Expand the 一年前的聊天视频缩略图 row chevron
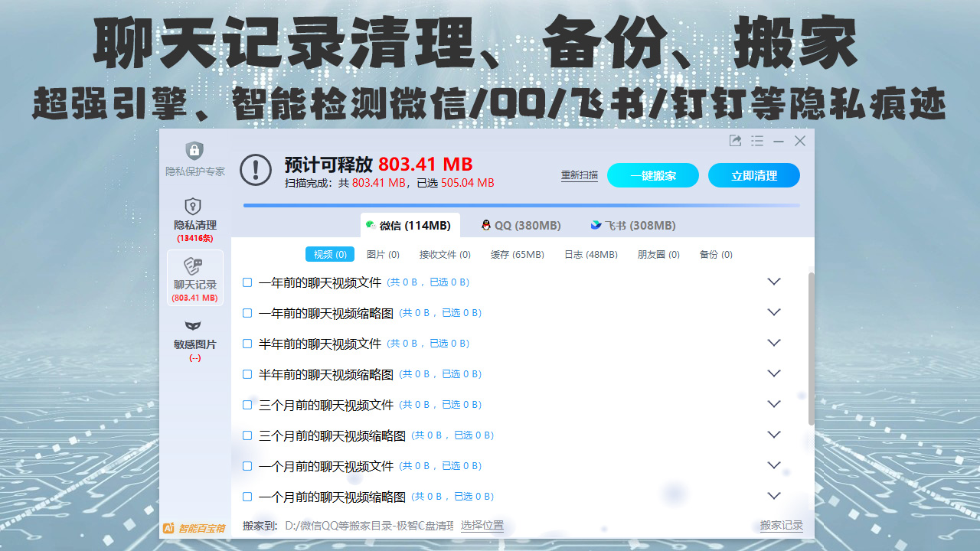The height and width of the screenshot is (551, 980). coord(774,312)
